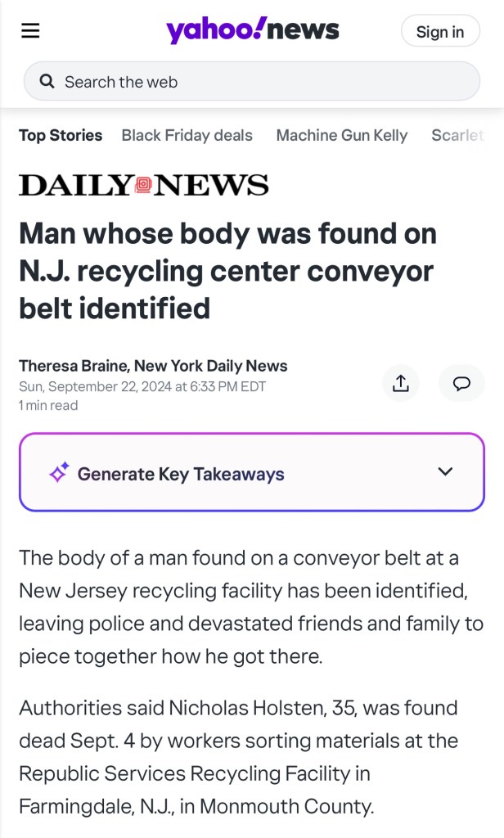504x838 pixels.
Task: Click the Daily News publisher logo
Action: 143,185
